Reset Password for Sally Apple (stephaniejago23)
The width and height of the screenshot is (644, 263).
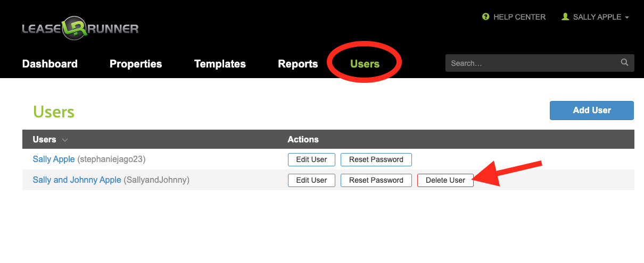[376, 159]
